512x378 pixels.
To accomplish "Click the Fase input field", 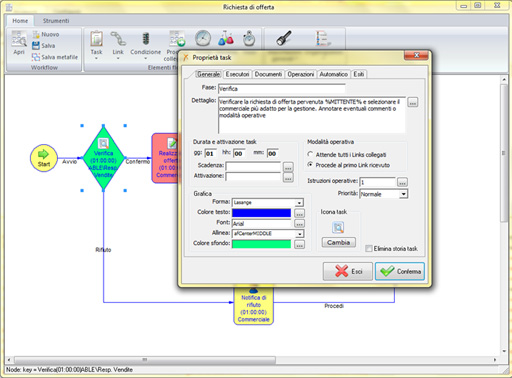I will point(282,89).
